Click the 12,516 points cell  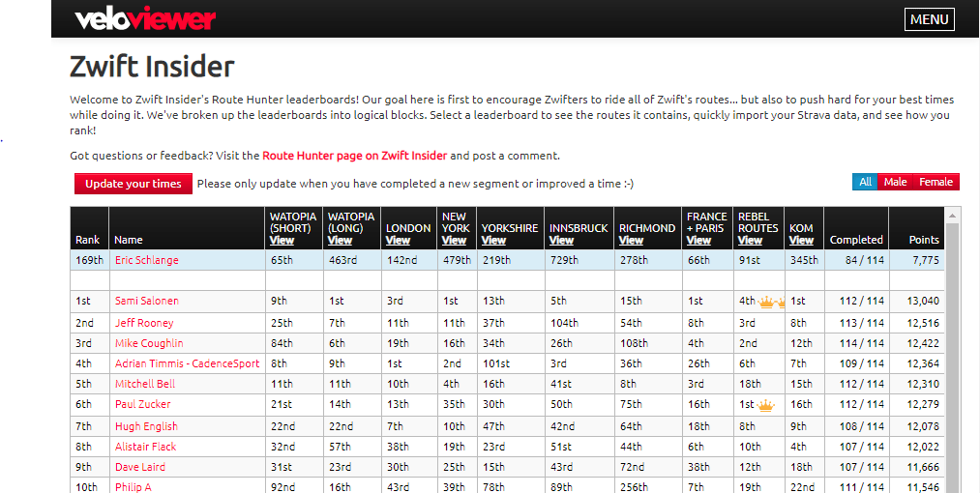(917, 323)
